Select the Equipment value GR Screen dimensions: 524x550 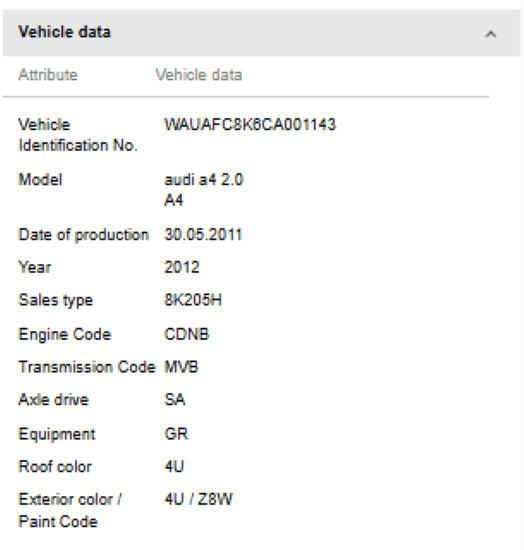click(x=176, y=434)
